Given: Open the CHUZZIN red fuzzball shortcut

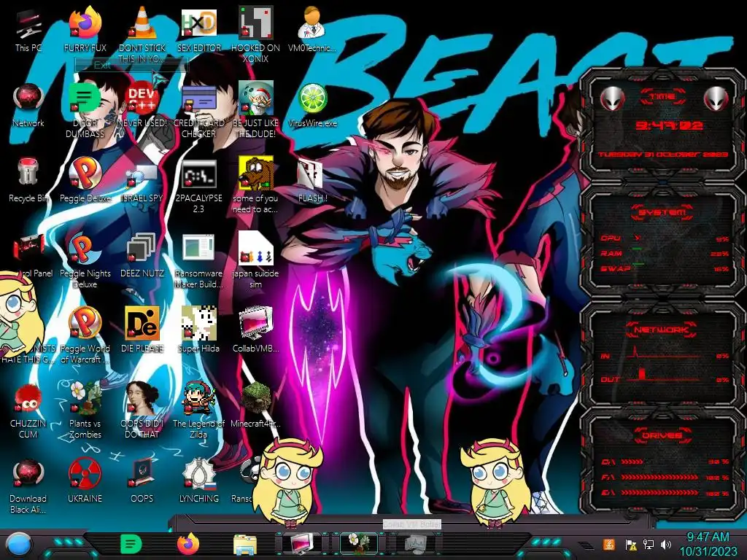Looking at the screenshot, I should coord(28,411).
